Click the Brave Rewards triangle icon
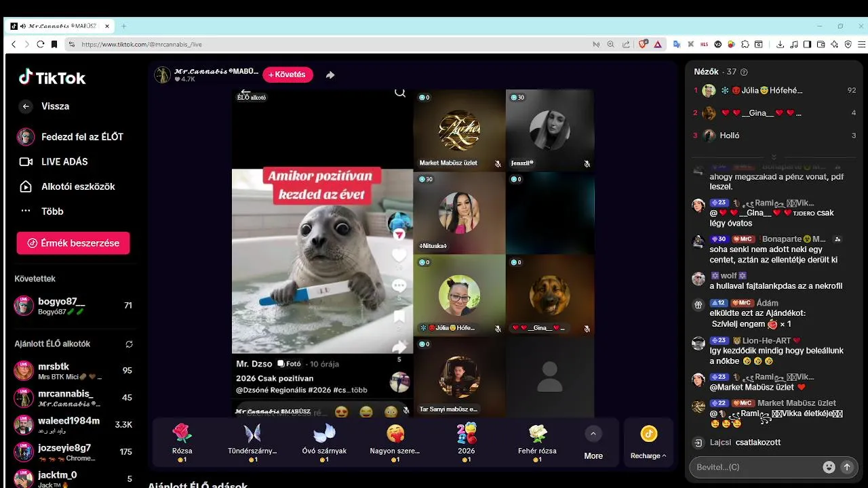 658,44
